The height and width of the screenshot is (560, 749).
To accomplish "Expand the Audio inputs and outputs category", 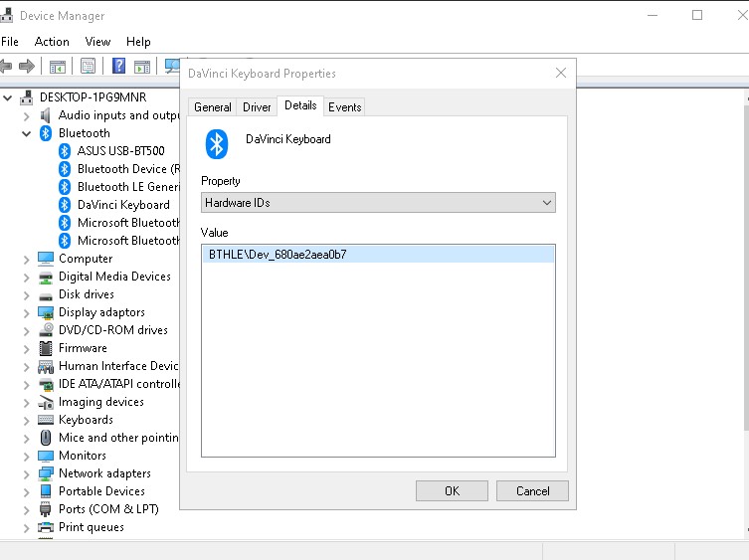I will coord(27,116).
